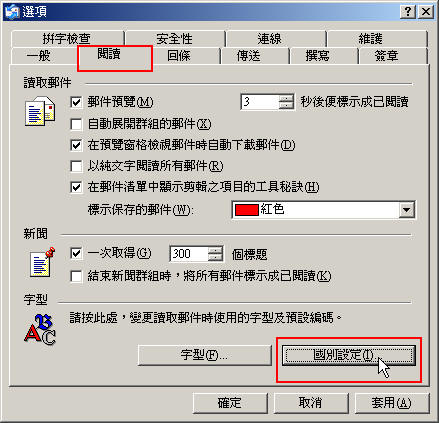The width and height of the screenshot is (439, 423).
Task: Open the 簽章 tab
Action: coord(387,55)
